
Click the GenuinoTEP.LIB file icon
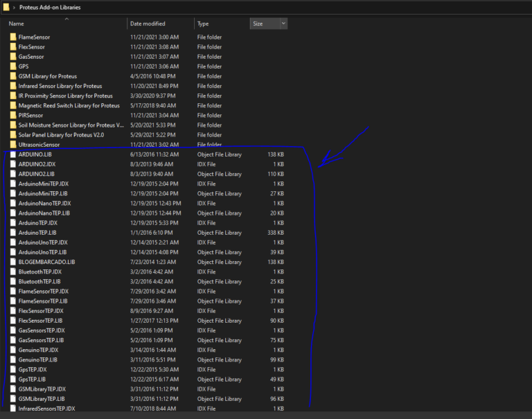point(13,360)
